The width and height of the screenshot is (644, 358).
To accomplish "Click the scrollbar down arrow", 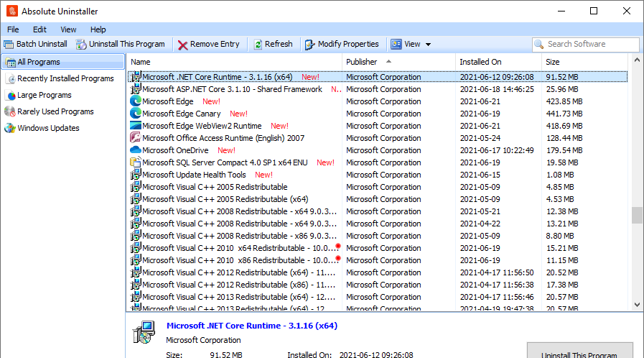I will (637, 305).
